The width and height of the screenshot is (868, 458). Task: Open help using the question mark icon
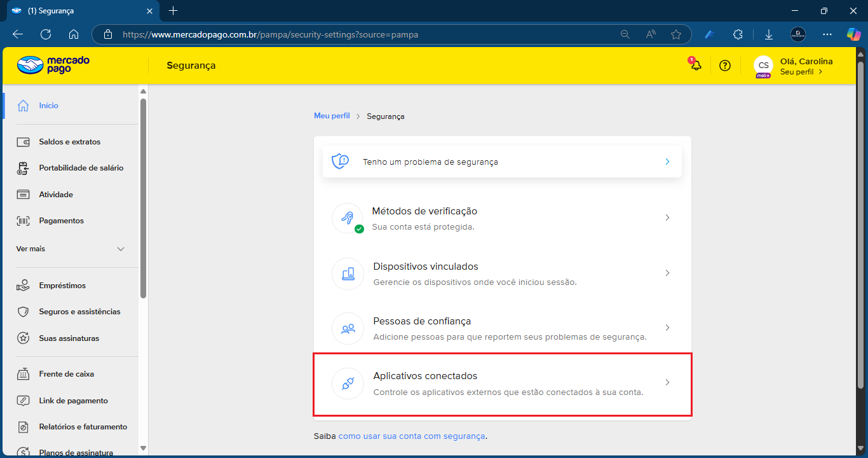(x=724, y=65)
